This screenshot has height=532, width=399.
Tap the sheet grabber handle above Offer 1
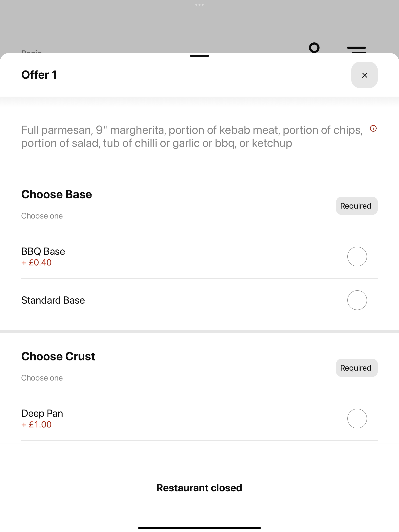pyautogui.click(x=199, y=56)
